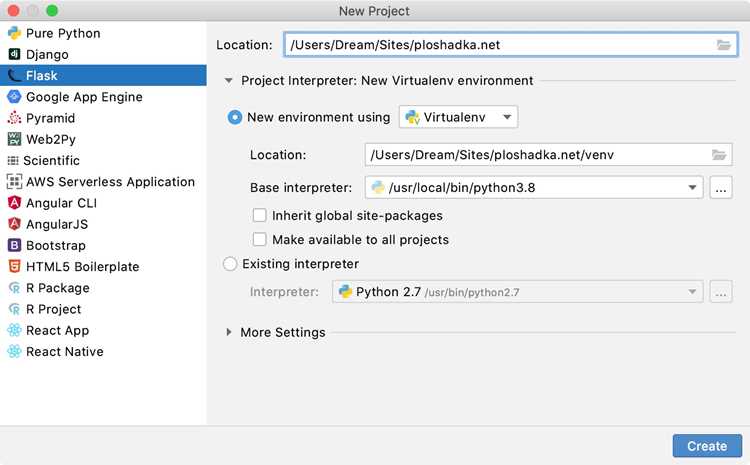Image resolution: width=750 pixels, height=465 pixels.
Task: Select Bootstrap entry
Action: coord(103,245)
